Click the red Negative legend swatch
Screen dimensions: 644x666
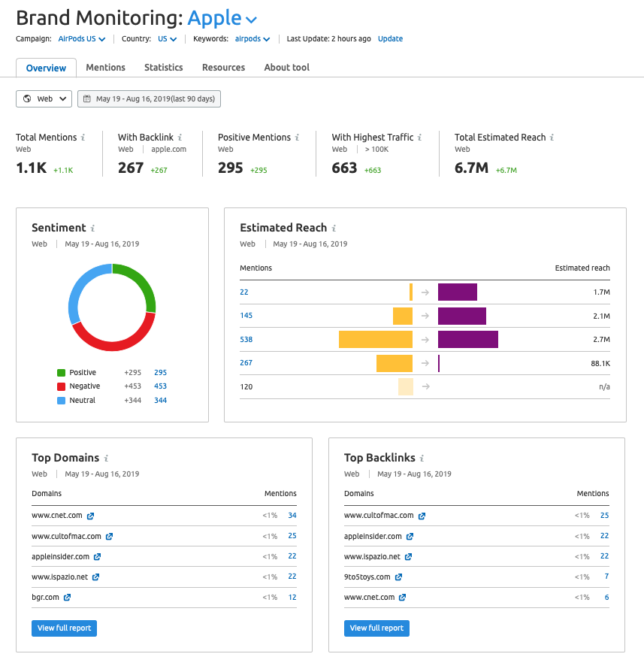[x=61, y=386]
